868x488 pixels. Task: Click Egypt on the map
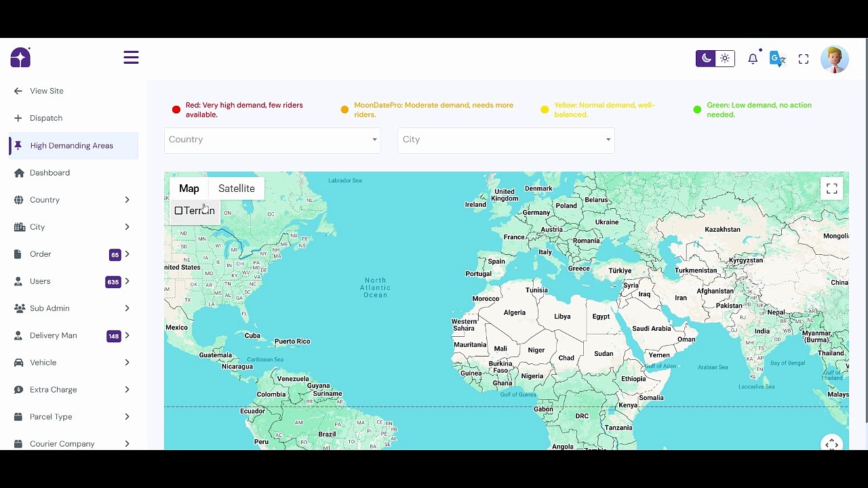(x=601, y=317)
